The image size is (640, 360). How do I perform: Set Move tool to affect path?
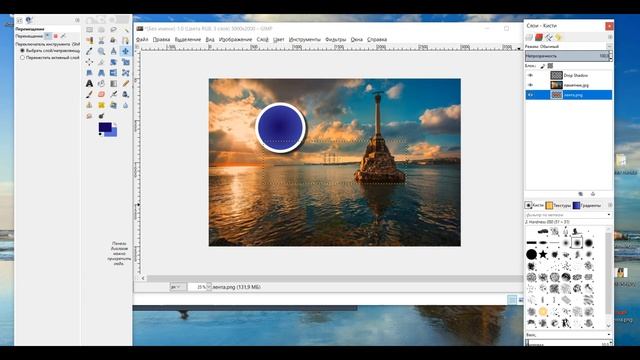pos(63,36)
